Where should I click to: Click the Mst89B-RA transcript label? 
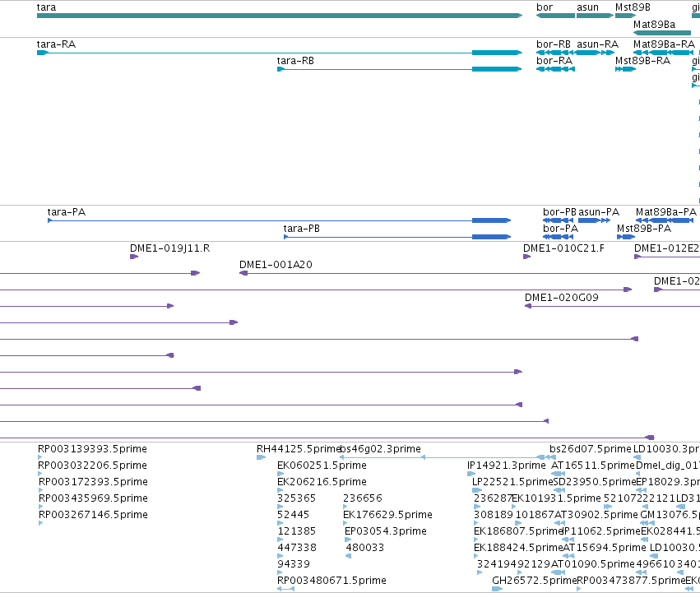[x=642, y=61]
